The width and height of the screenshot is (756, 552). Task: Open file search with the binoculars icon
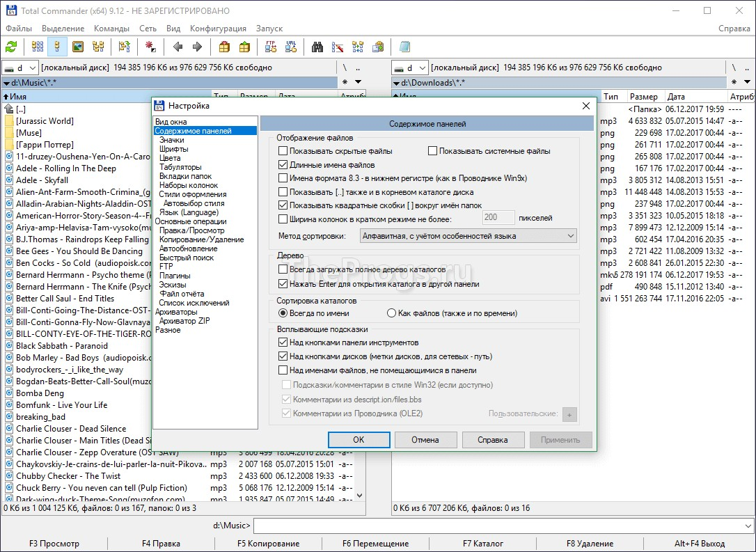coord(317,47)
